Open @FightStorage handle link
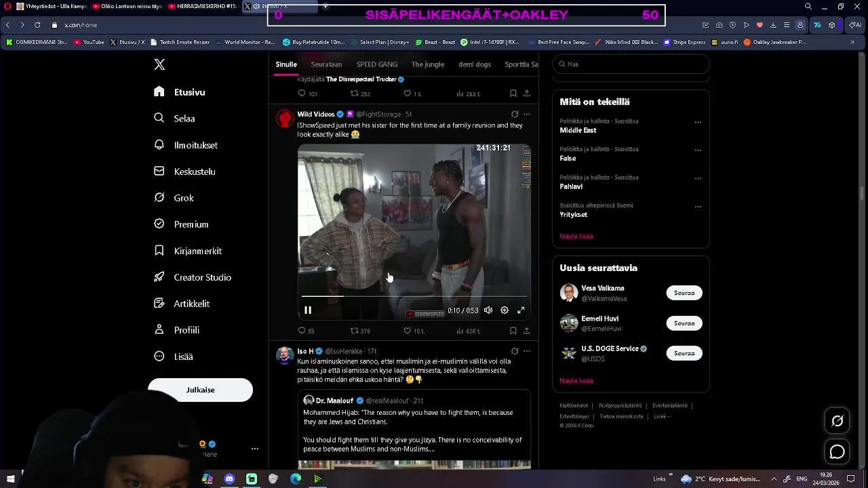The width and height of the screenshot is (868, 488). (x=378, y=114)
